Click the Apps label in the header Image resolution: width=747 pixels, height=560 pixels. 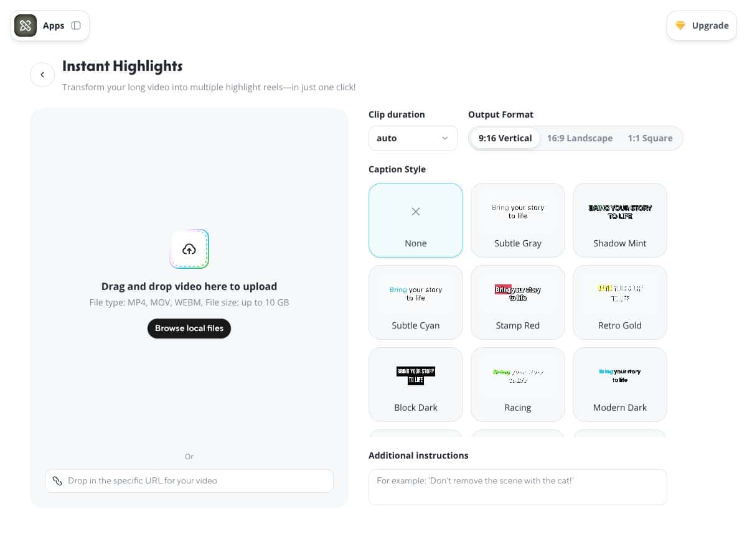[x=54, y=26]
